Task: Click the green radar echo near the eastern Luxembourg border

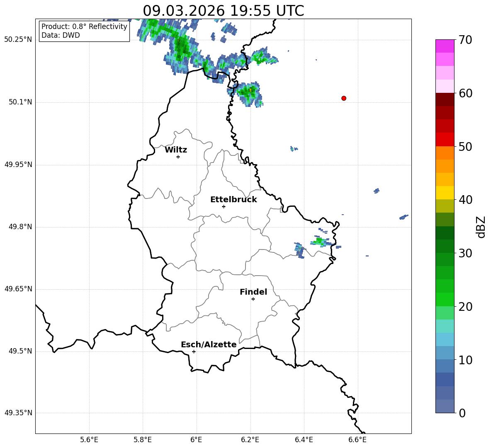Action: click(320, 242)
